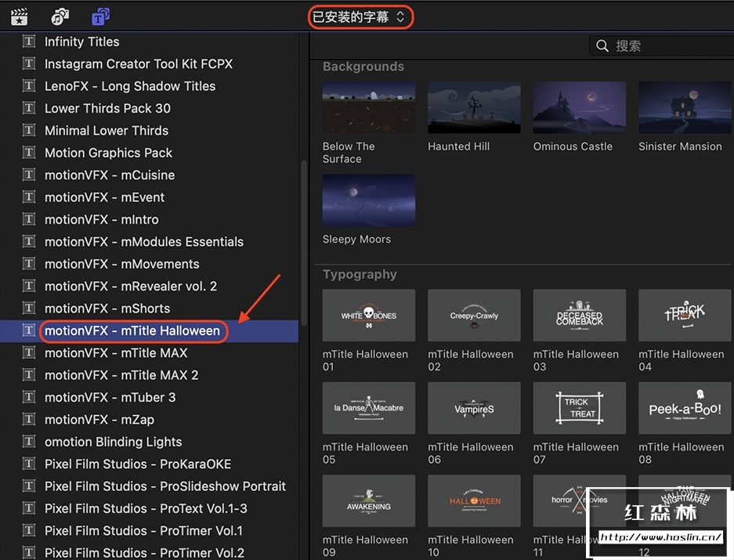Click the title icon beside mTuber 3
This screenshot has height=560, width=734.
pyautogui.click(x=29, y=397)
